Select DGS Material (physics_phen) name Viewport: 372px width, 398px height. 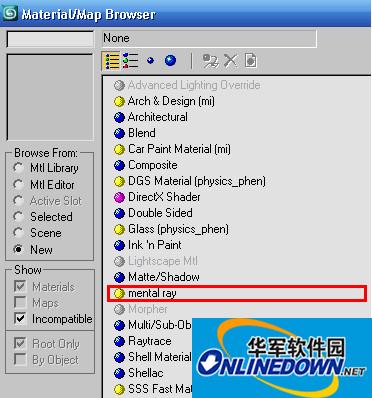[197, 181]
